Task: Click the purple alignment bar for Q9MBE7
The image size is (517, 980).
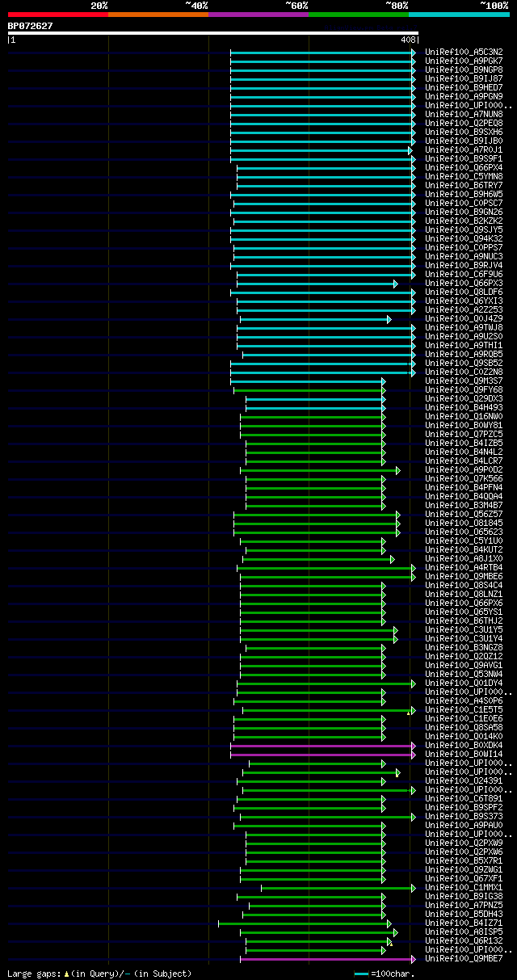Action: click(x=328, y=959)
